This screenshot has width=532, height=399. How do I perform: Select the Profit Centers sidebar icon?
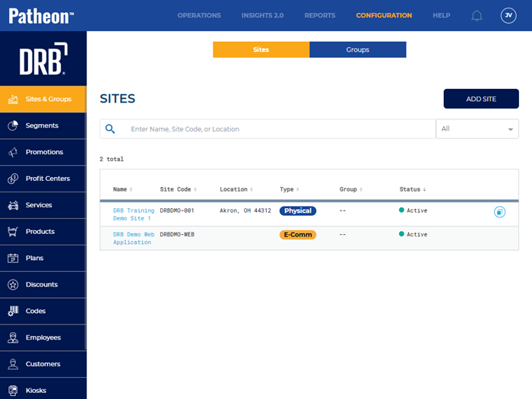[x=13, y=179]
